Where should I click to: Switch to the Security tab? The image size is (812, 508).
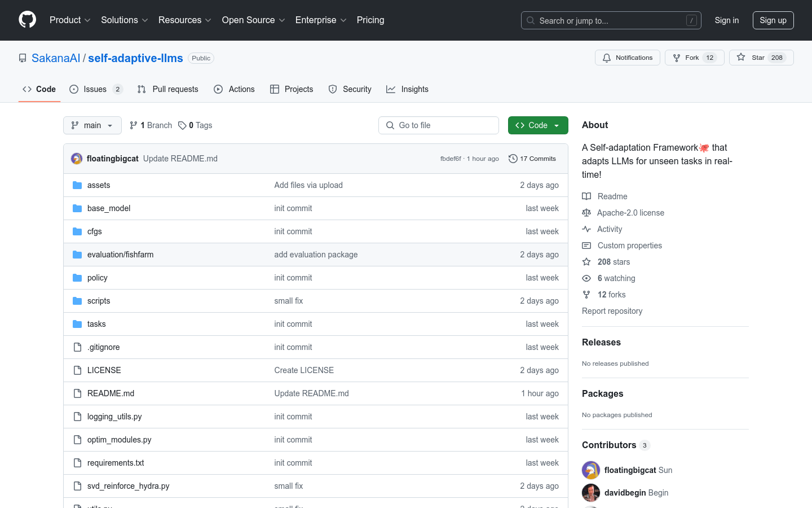(x=350, y=89)
